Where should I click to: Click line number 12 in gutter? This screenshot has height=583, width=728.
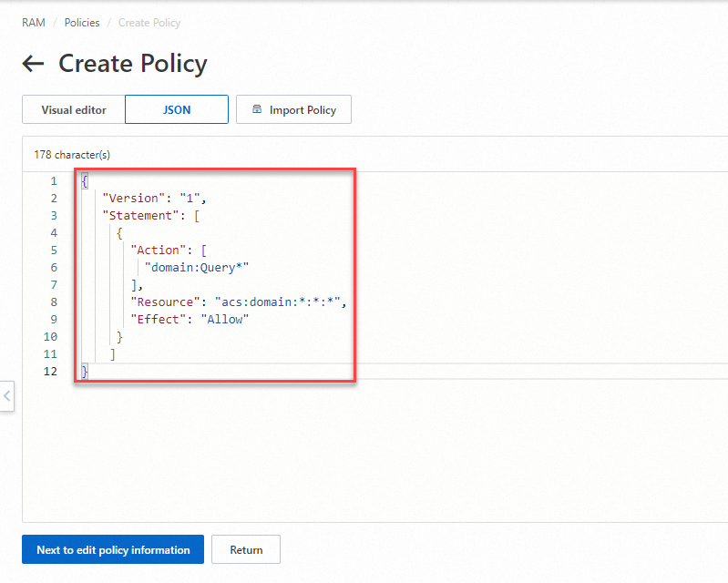tap(50, 371)
